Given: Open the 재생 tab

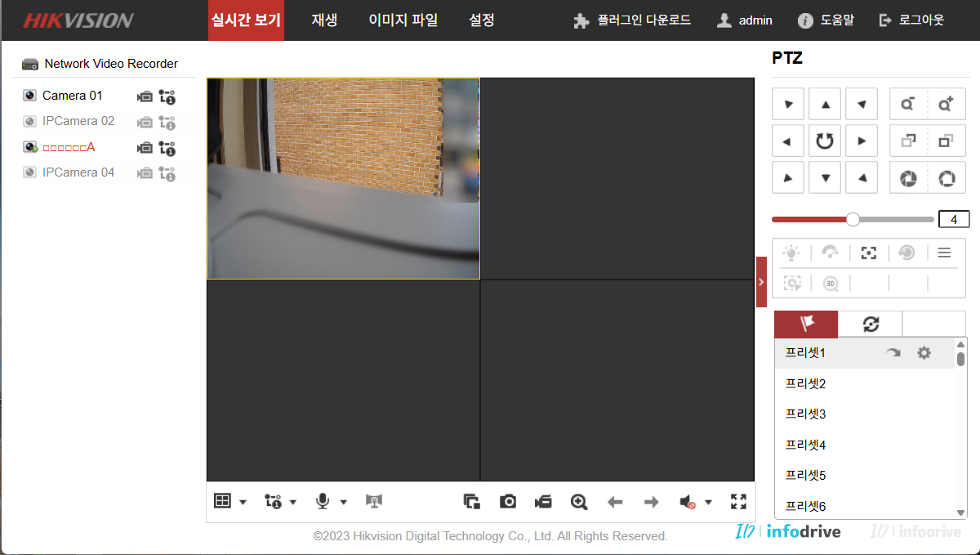Looking at the screenshot, I should [324, 20].
